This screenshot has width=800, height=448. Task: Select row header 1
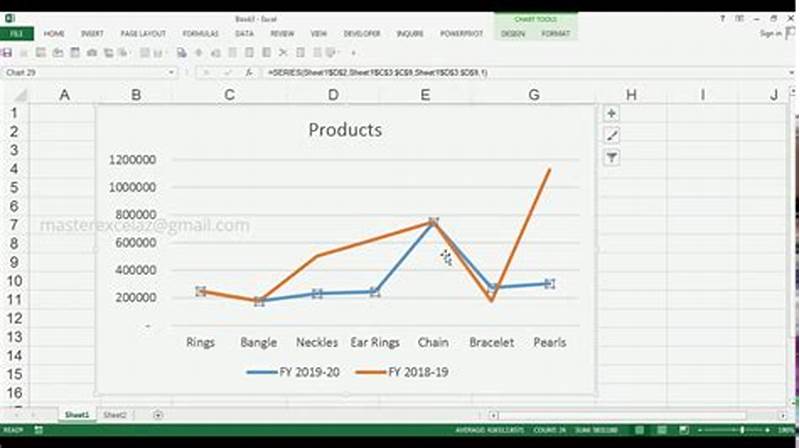[x=14, y=113]
